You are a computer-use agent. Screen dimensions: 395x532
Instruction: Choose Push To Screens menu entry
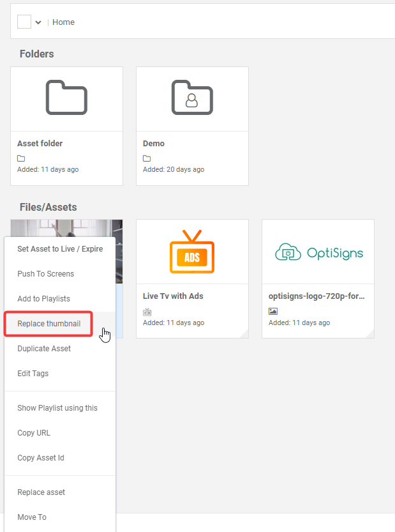46,274
